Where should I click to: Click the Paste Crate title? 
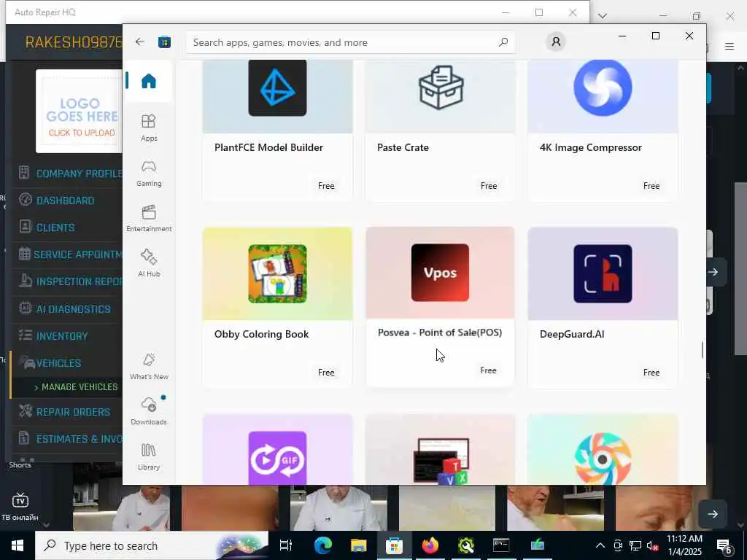click(x=403, y=147)
